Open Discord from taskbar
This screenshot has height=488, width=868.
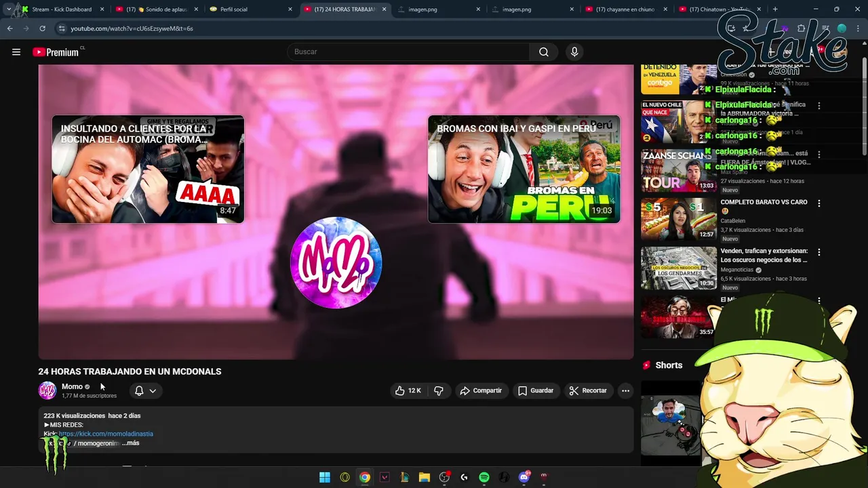coord(524,477)
